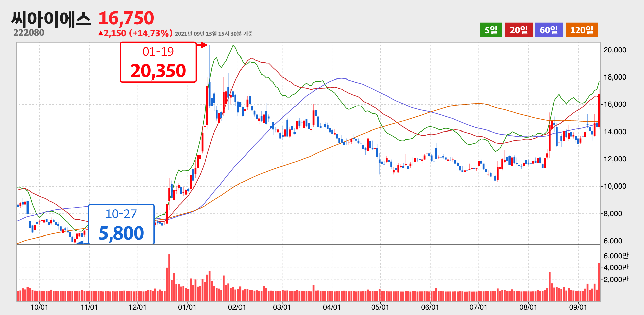This screenshot has height=315, width=644.
Task: Click the 2,000만 volume axis label
Action: coord(616,280)
